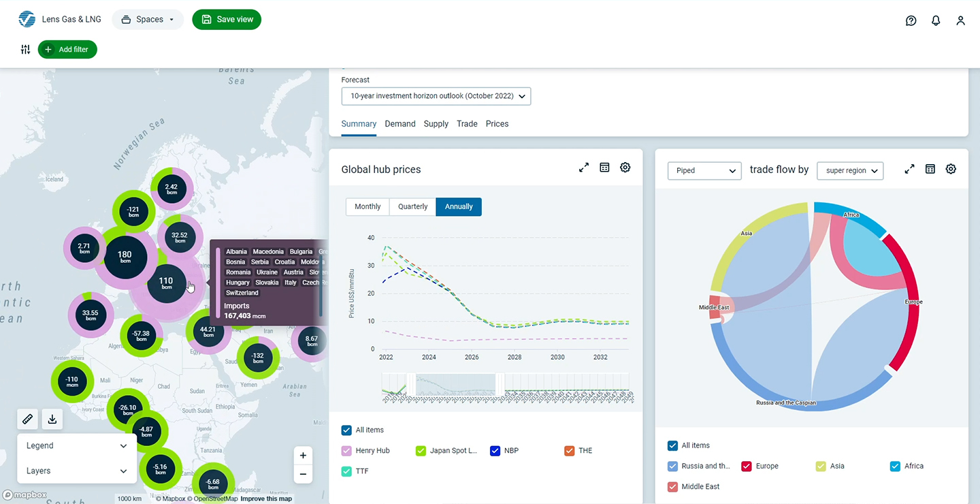Switch to the Trade tab
980x504 pixels.
pos(467,124)
